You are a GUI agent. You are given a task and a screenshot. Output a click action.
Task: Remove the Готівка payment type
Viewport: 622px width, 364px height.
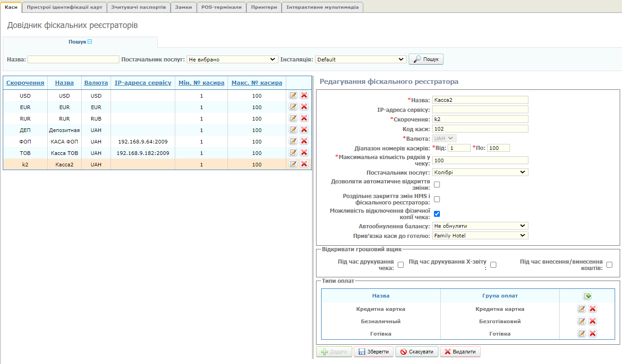coord(593,334)
